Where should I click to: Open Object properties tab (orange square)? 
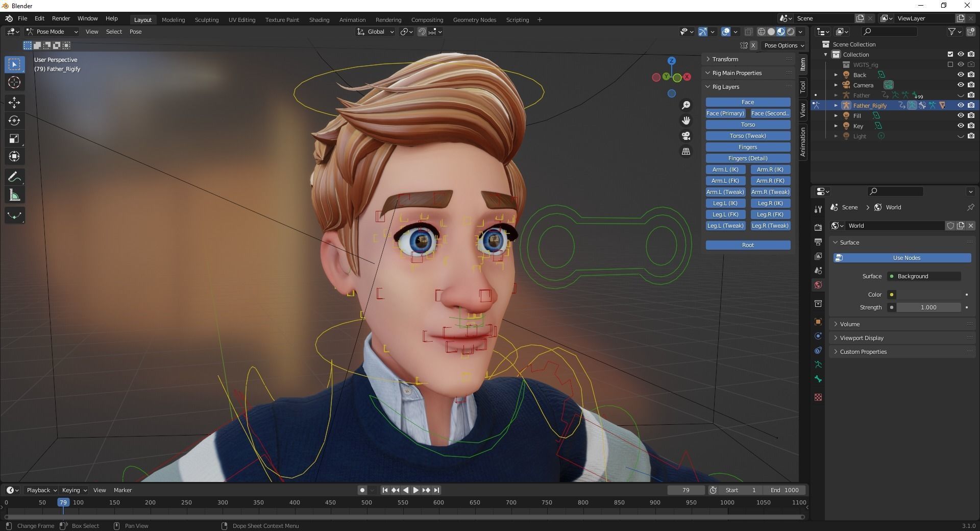point(818,322)
